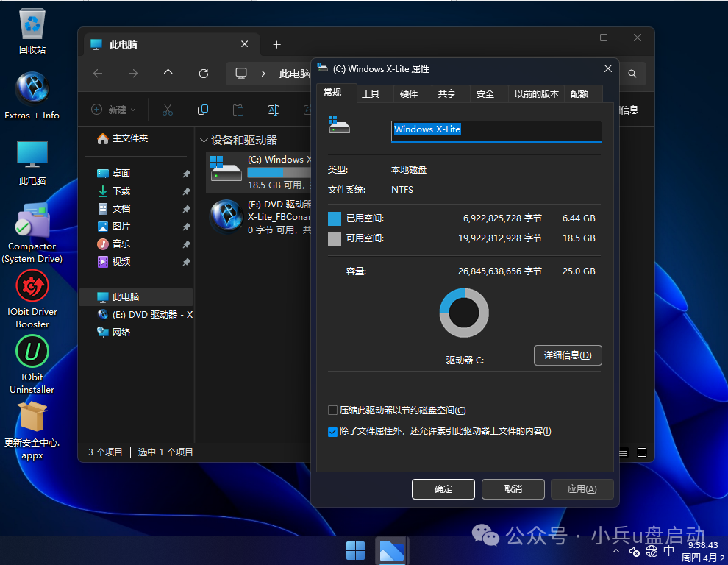Viewport: 728px width, 565px height.
Task: Click the Refresh button in Explorer
Action: tap(204, 74)
